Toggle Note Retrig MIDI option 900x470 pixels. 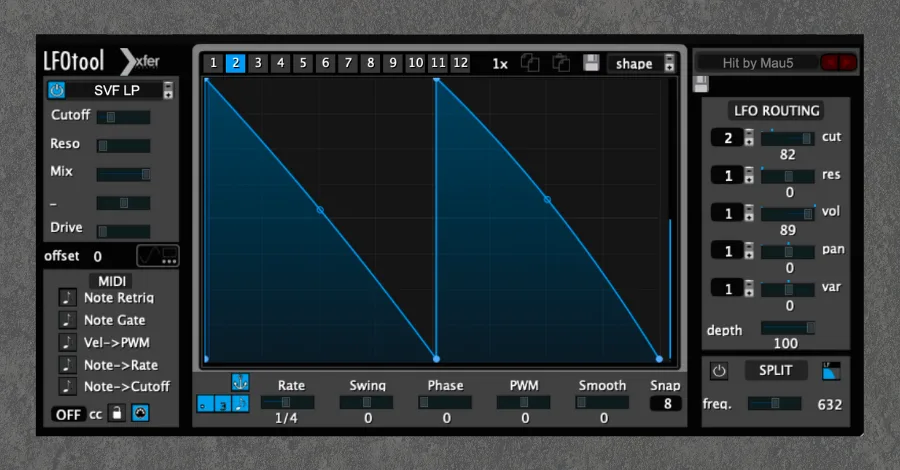[67, 297]
